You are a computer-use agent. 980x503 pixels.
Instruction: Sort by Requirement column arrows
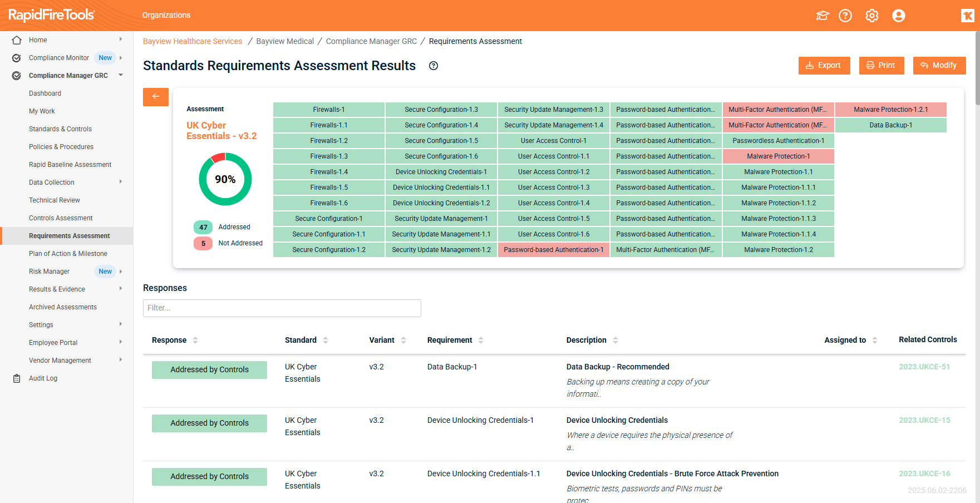tap(481, 340)
